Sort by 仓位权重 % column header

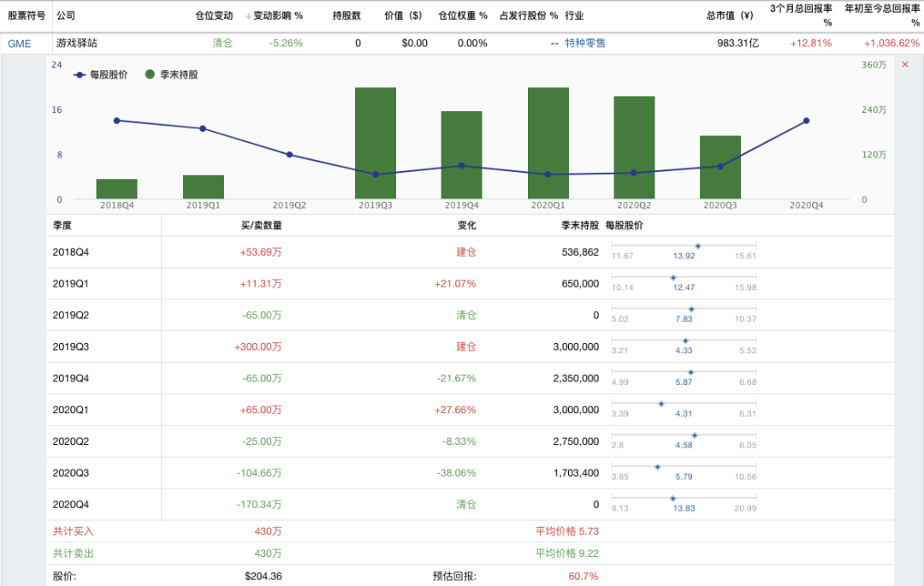(462, 15)
